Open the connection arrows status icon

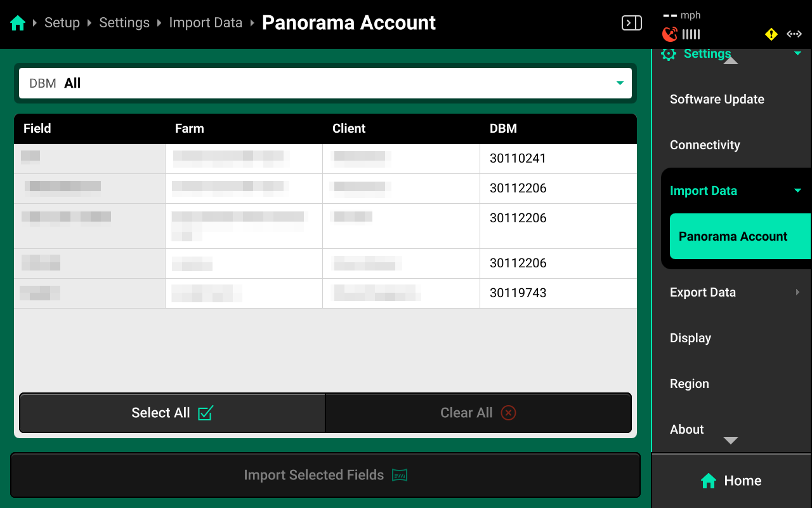click(794, 34)
